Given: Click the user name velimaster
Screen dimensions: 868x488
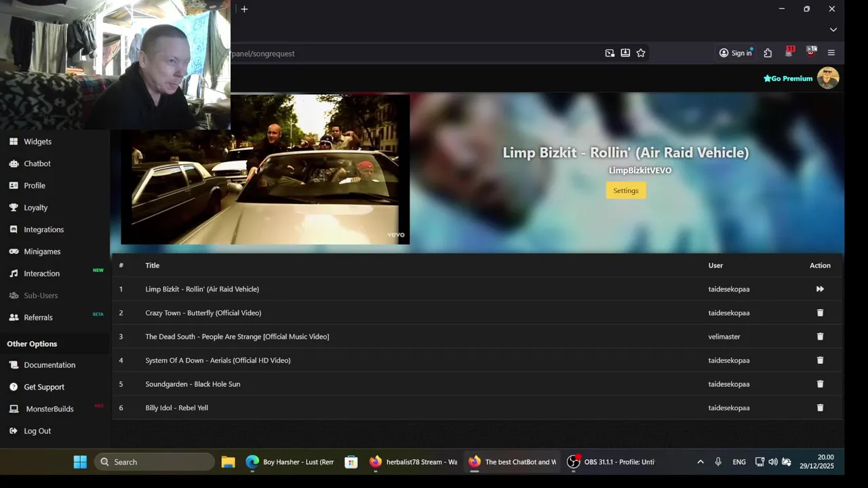Looking at the screenshot, I should tap(724, 337).
